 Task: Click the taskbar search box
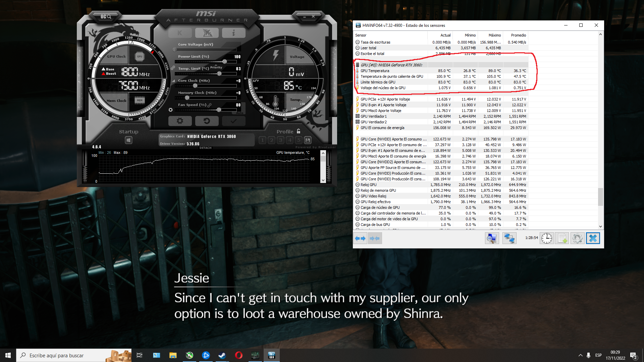click(74, 355)
